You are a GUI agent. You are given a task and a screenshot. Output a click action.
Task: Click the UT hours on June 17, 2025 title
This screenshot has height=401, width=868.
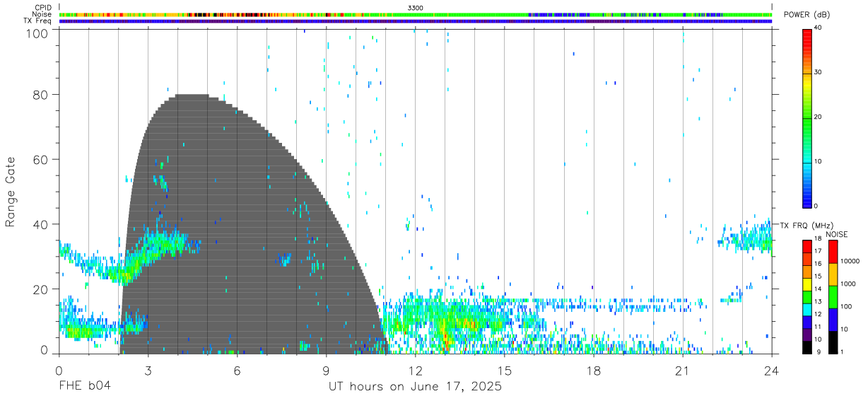point(416,387)
